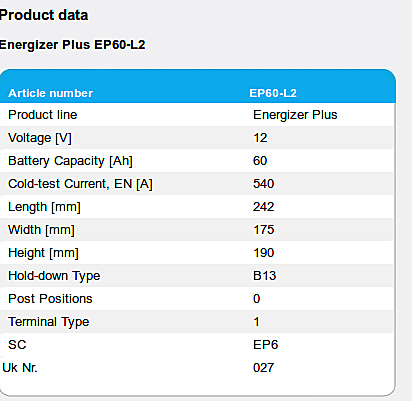This screenshot has height=401, width=412.
Task: Click the Post Positions row label
Action: [x=50, y=299]
